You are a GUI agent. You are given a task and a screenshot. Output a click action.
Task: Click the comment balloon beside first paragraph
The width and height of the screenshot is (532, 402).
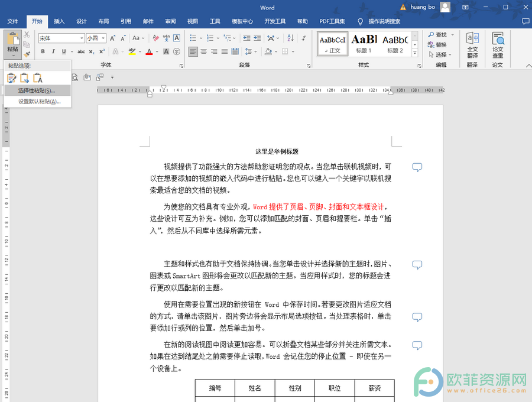[417, 167]
